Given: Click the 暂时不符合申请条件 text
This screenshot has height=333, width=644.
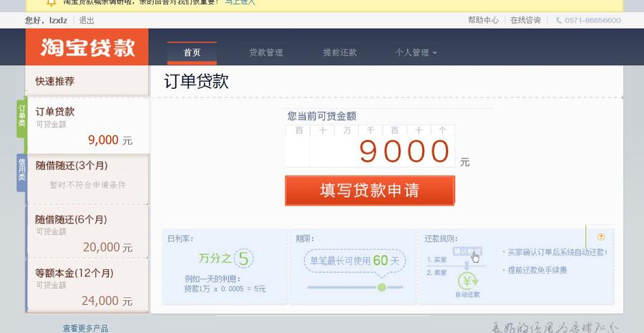Looking at the screenshot, I should tap(87, 185).
